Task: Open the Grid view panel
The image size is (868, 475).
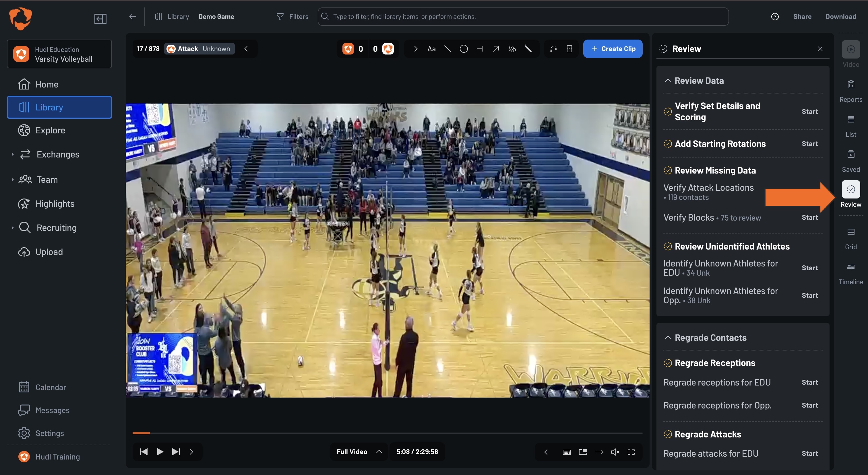Action: (x=850, y=238)
